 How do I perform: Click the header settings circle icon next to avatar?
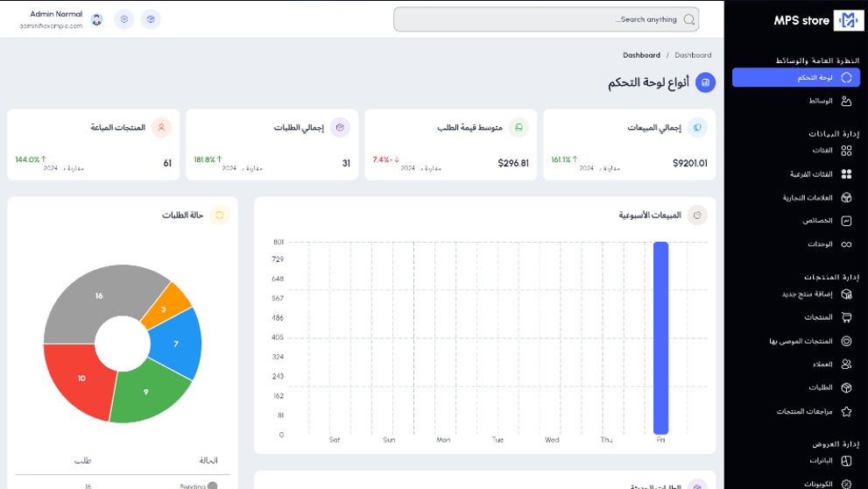click(124, 19)
